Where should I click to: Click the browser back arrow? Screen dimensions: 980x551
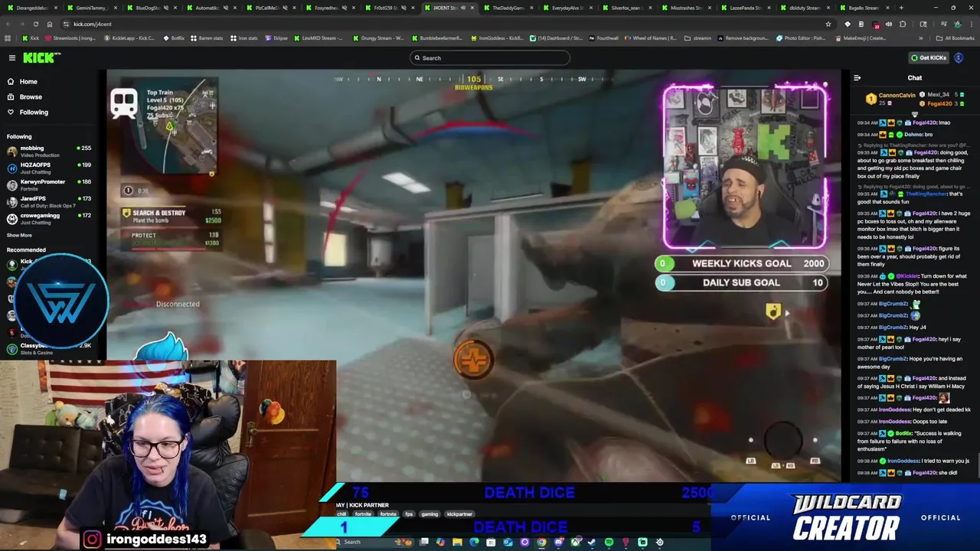tap(10, 24)
